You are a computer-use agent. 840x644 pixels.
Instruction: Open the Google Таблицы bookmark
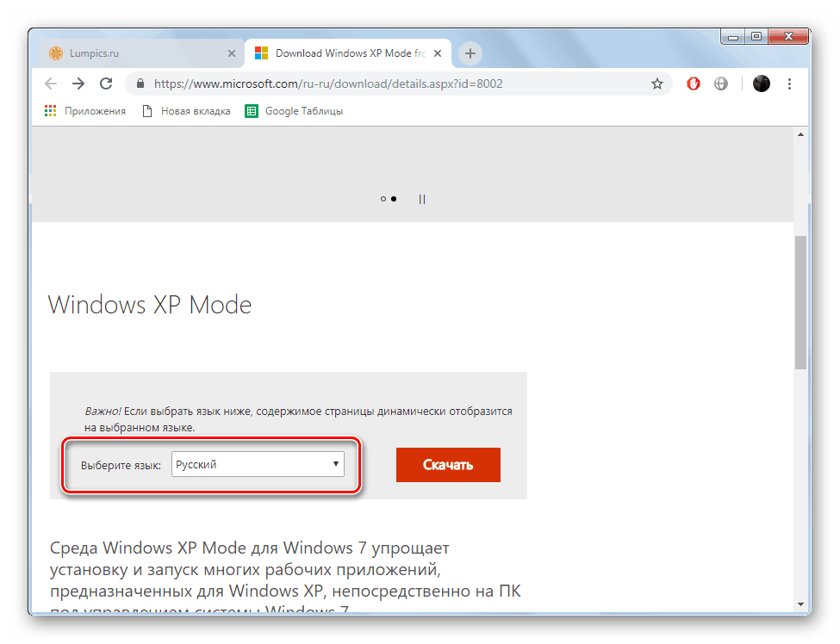point(294,111)
